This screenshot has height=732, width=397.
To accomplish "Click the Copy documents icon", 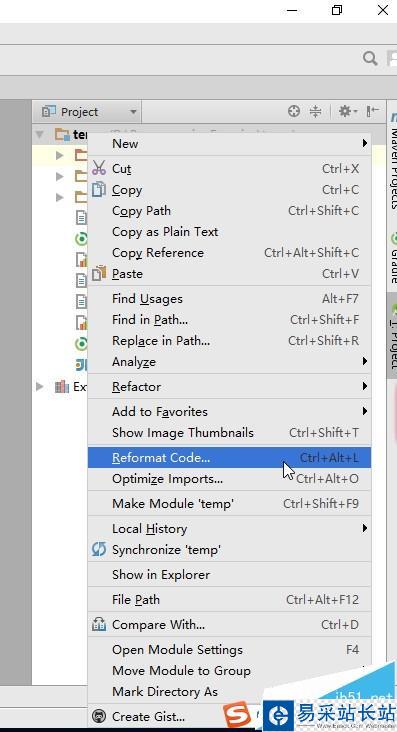I will coord(99,190).
